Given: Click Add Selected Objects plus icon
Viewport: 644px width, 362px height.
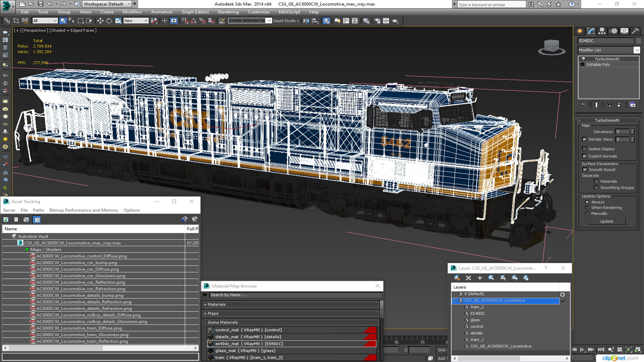Looking at the screenshot, I should [x=480, y=278].
